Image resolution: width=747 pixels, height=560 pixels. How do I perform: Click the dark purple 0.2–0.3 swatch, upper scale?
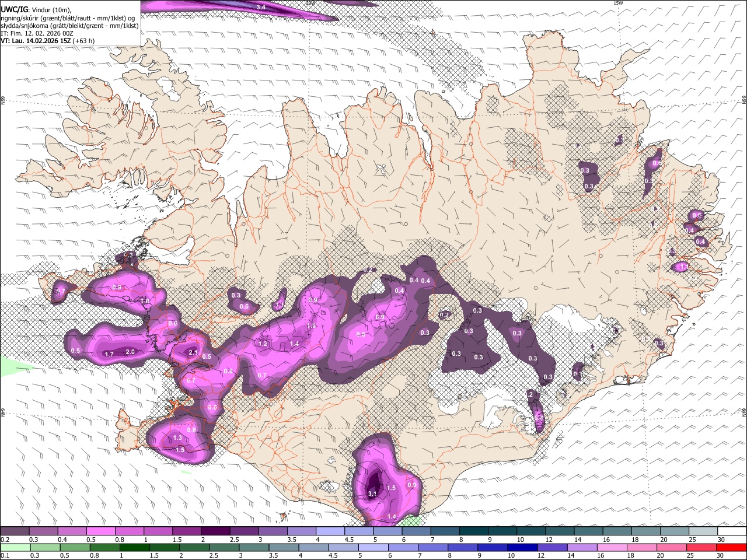(x=15, y=531)
